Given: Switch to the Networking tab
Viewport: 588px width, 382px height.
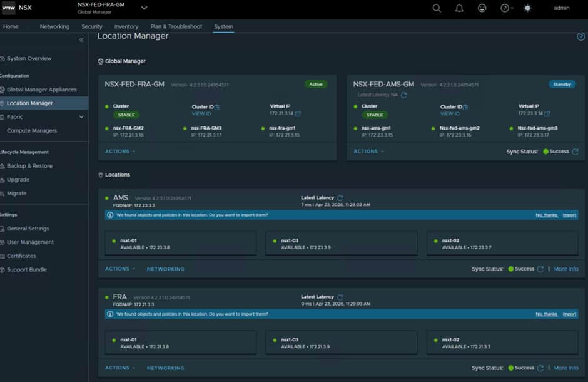Looking at the screenshot, I should (54, 27).
